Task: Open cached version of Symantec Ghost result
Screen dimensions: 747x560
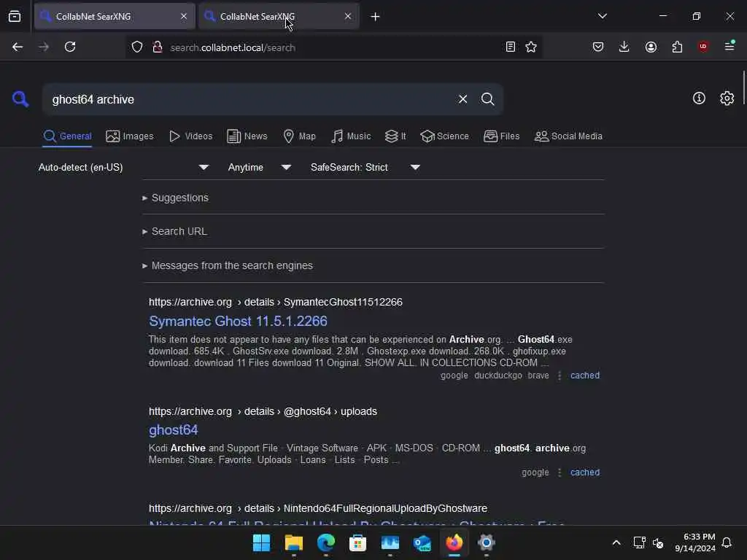Action: (x=584, y=376)
